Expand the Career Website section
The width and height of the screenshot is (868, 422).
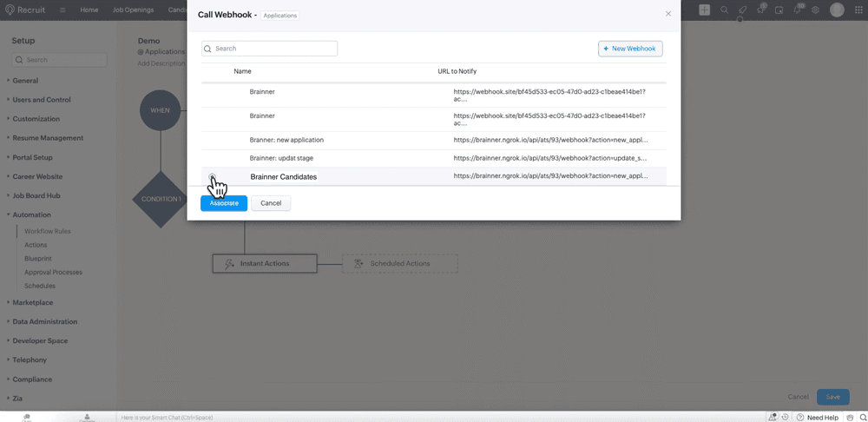click(37, 176)
